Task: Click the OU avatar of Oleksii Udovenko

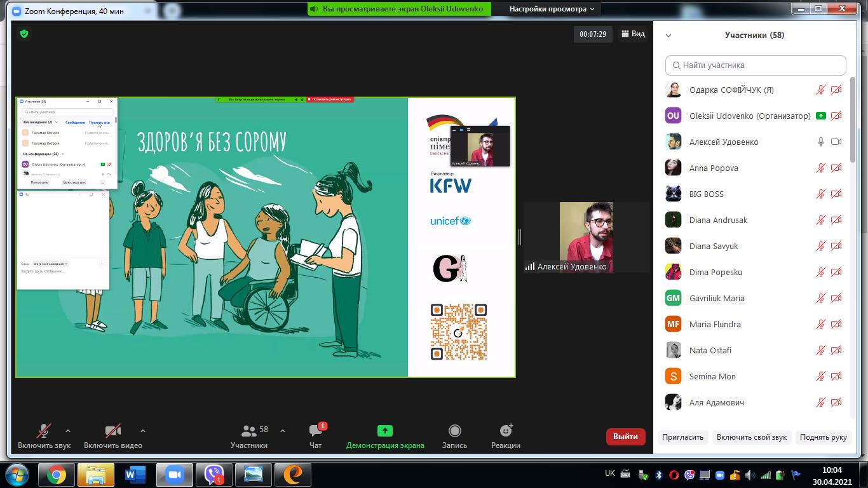Action: pos(673,116)
